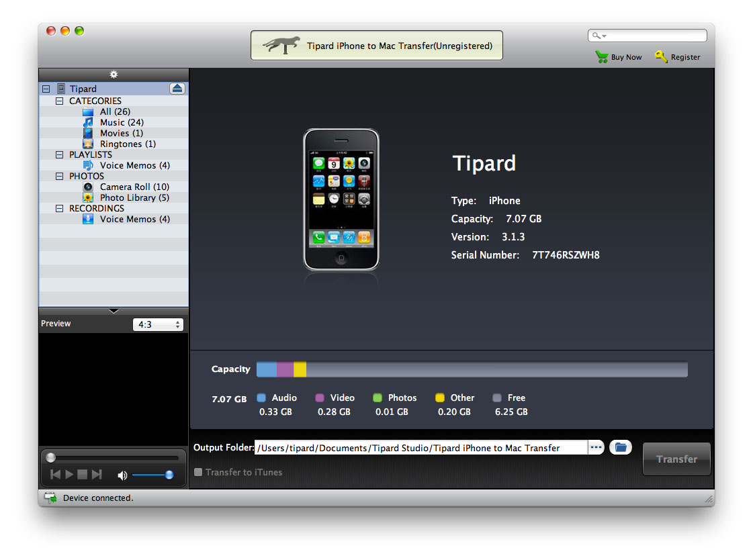Click the microphone icon under RECORDINGS
Image resolution: width=753 pixels, height=560 pixels.
click(x=88, y=219)
